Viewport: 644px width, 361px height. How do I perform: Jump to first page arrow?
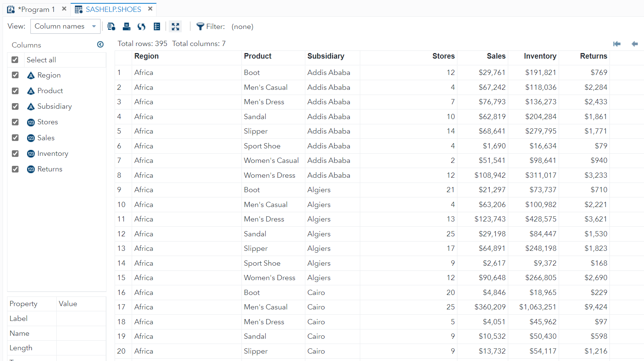pyautogui.click(x=617, y=44)
